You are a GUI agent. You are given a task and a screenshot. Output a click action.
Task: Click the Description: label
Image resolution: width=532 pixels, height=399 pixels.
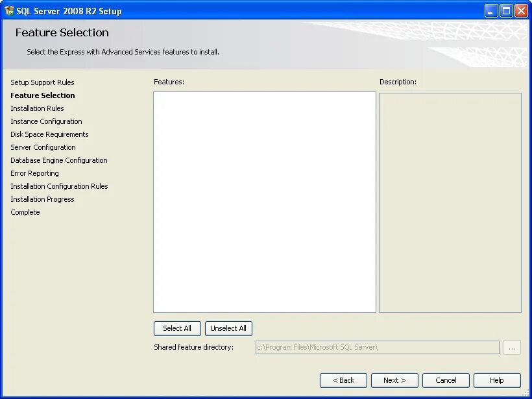[x=398, y=82]
